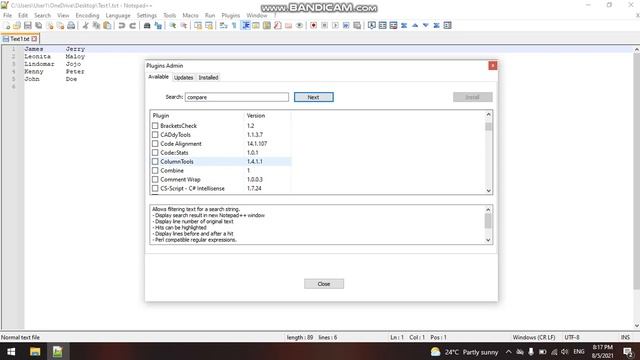Check the CADdyTools plugin checkbox

(155, 135)
